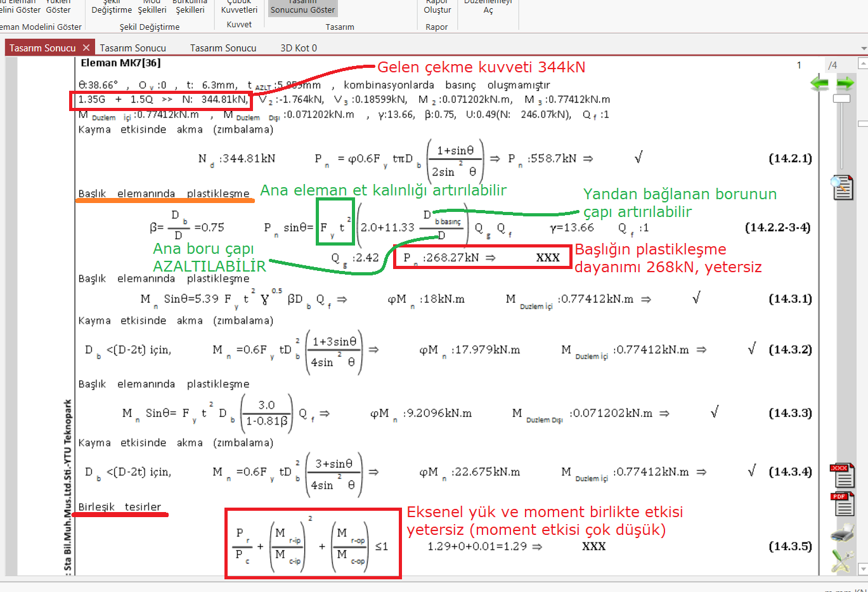This screenshot has height=592, width=868.
Task: Open the document preview magnifier icon
Action: (x=843, y=188)
